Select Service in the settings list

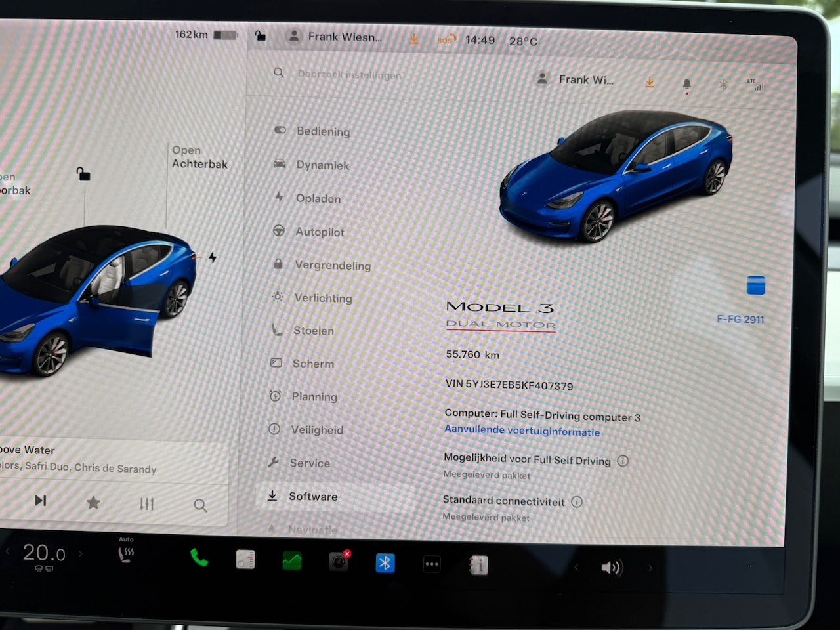pyautogui.click(x=299, y=463)
